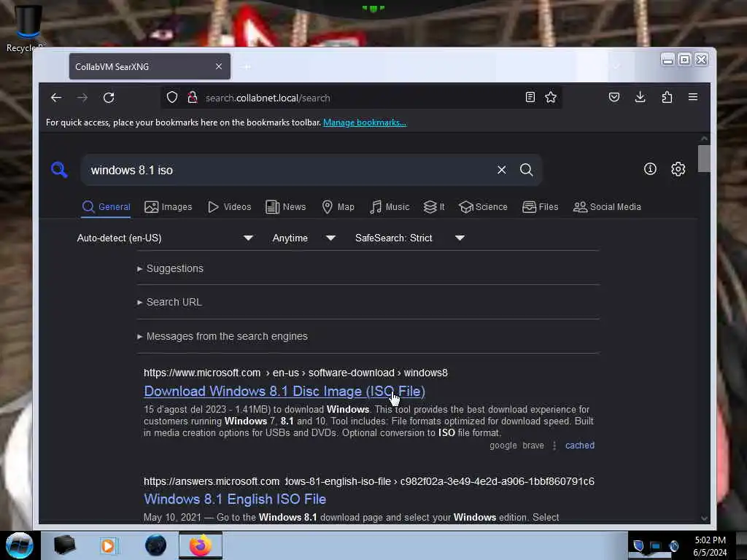The height and width of the screenshot is (560, 747).
Task: Switch to the News category
Action: [x=285, y=206]
